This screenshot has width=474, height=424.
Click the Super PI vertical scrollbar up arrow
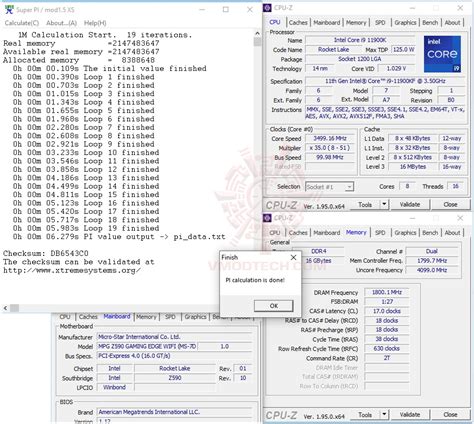[257, 33]
